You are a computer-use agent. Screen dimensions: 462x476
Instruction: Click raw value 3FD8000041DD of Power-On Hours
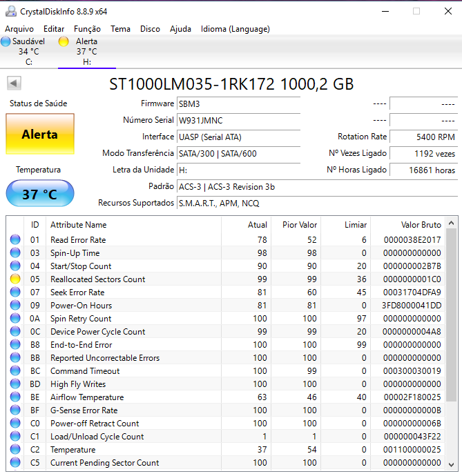tap(412, 305)
